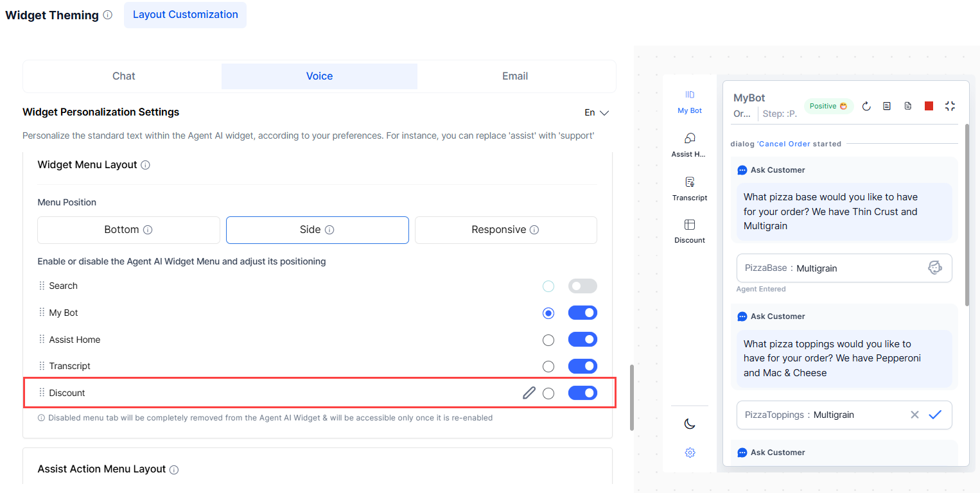
Task: Switch to the Chat tab
Action: click(123, 76)
